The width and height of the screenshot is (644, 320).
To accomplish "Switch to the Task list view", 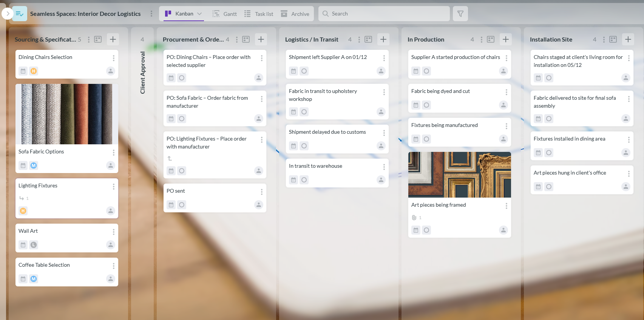I will tap(259, 14).
